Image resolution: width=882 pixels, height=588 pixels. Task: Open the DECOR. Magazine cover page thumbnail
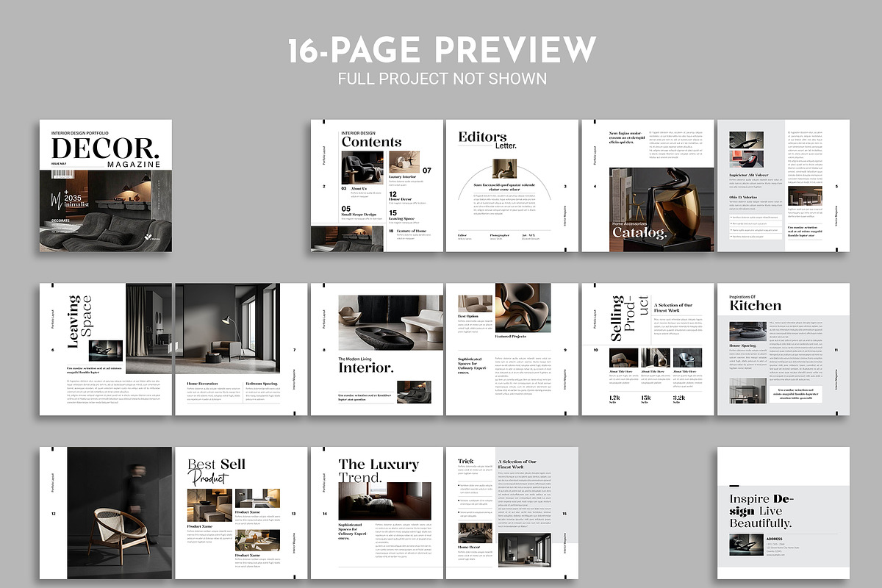tap(106, 186)
